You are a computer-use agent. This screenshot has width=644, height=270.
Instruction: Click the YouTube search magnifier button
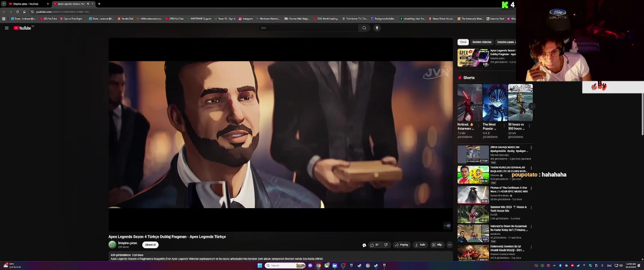(364, 28)
